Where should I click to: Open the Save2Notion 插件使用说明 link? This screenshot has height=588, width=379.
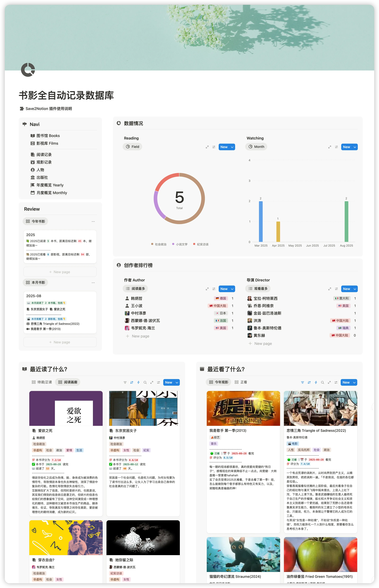coord(49,109)
